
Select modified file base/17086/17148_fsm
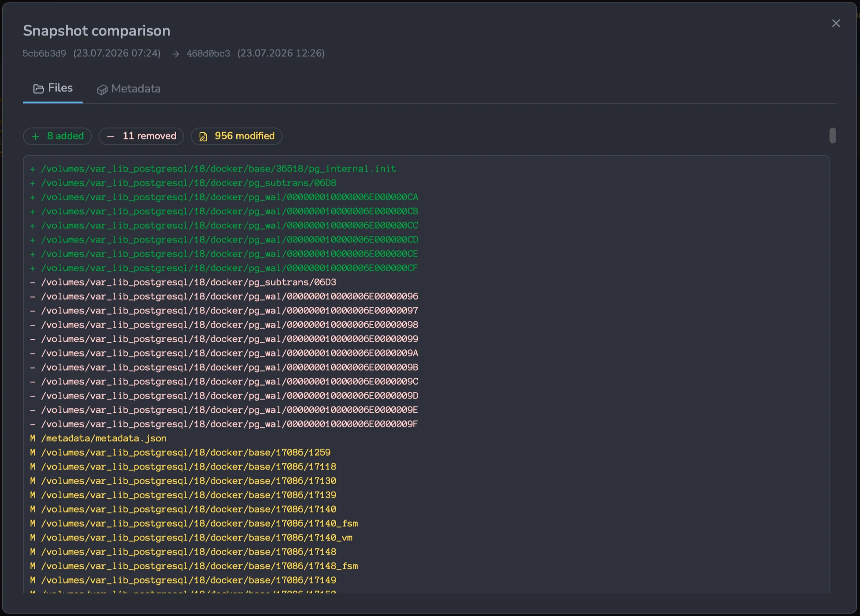194,566
